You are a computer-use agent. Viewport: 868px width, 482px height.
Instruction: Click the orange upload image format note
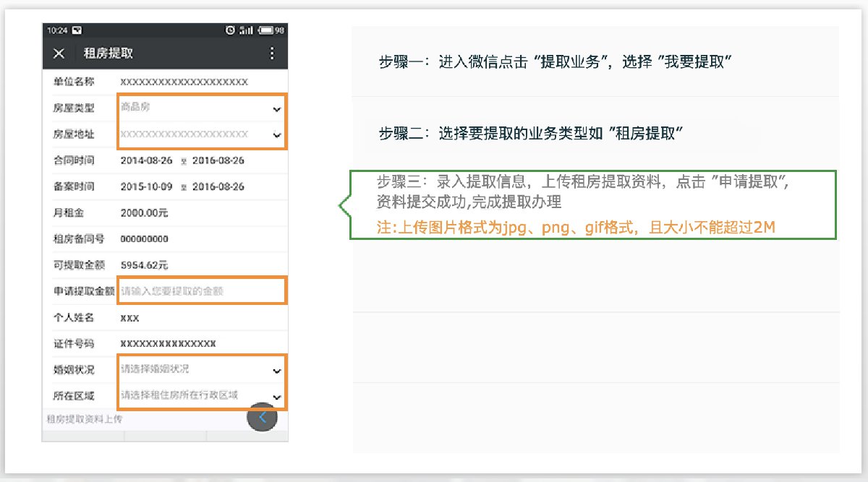pyautogui.click(x=576, y=227)
